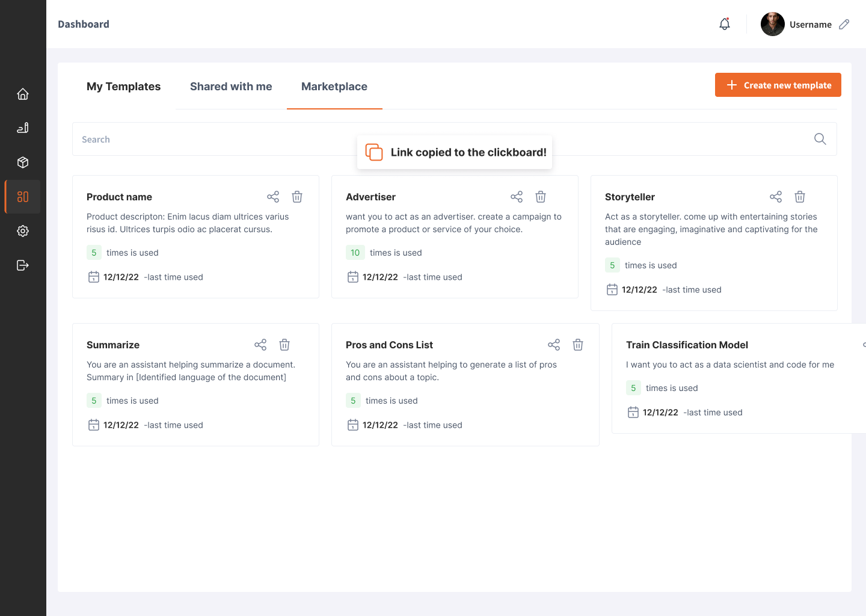Edit username with pencil icon
This screenshot has width=866, height=616.
(x=844, y=24)
